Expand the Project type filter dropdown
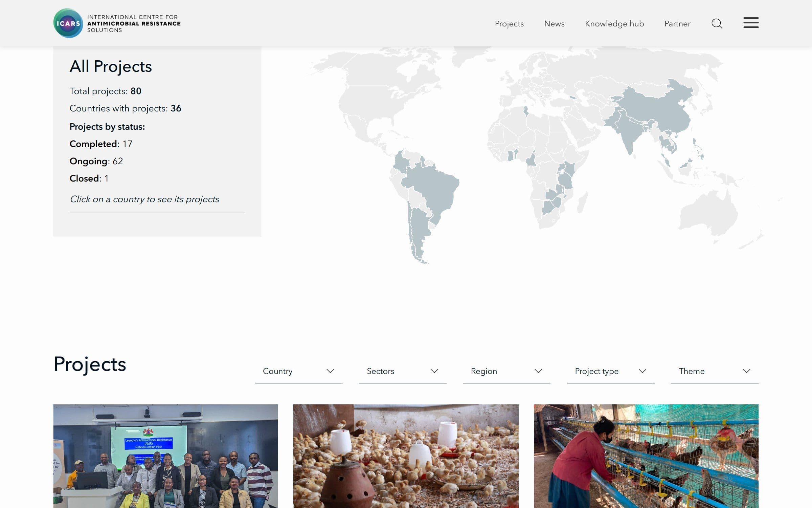The width and height of the screenshot is (812, 508). 610,371
